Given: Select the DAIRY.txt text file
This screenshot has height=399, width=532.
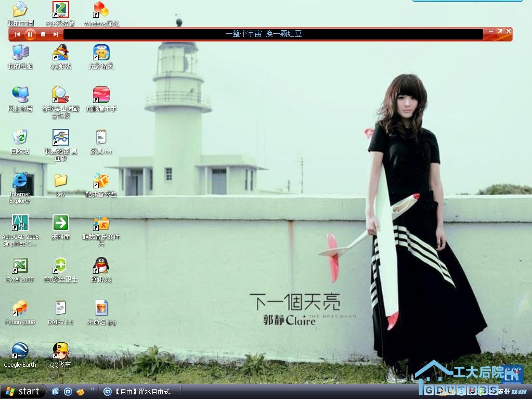Looking at the screenshot, I should click(60, 308).
